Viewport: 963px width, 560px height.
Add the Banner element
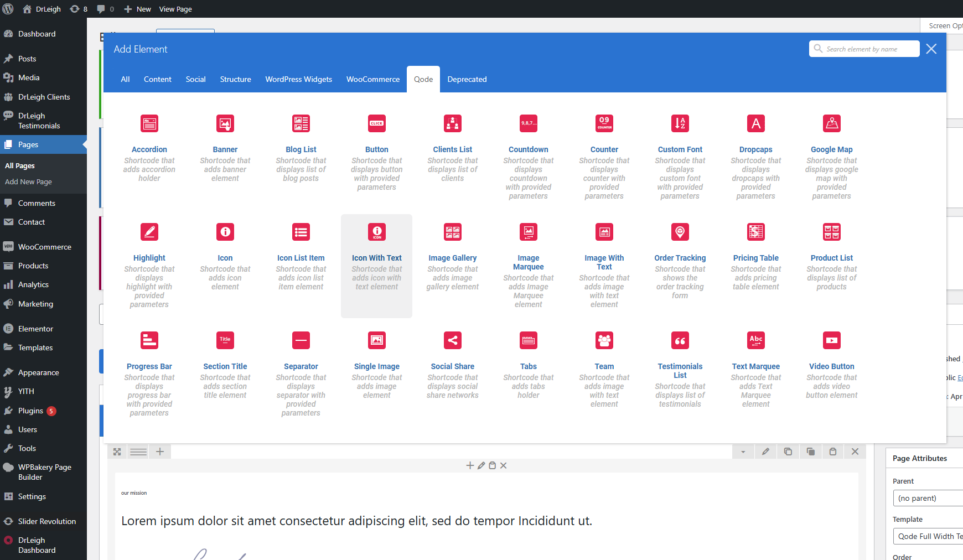click(225, 149)
